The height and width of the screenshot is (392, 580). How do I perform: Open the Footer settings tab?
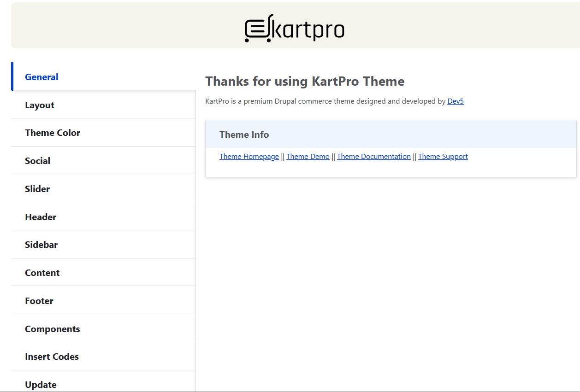pos(39,301)
